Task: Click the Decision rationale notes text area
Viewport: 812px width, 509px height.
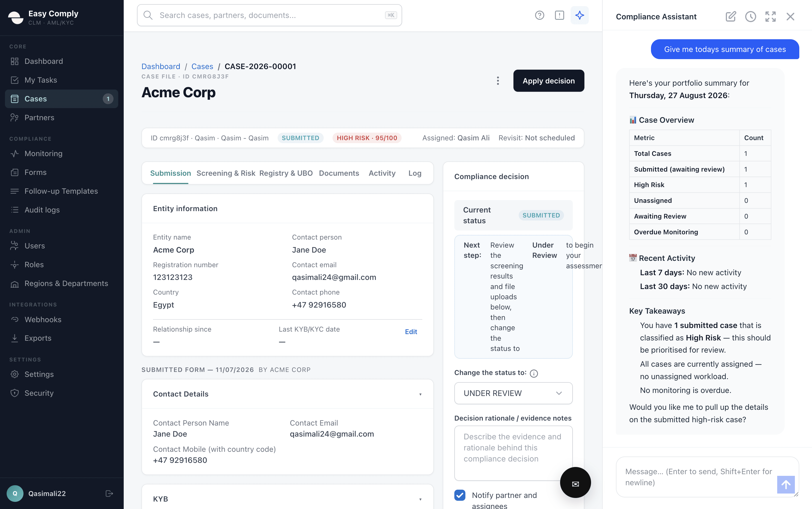Action: coord(513,453)
